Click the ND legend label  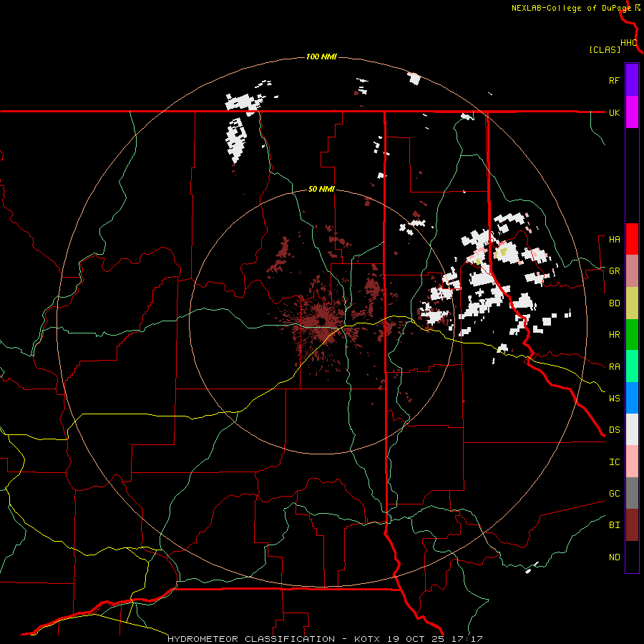pos(614,557)
